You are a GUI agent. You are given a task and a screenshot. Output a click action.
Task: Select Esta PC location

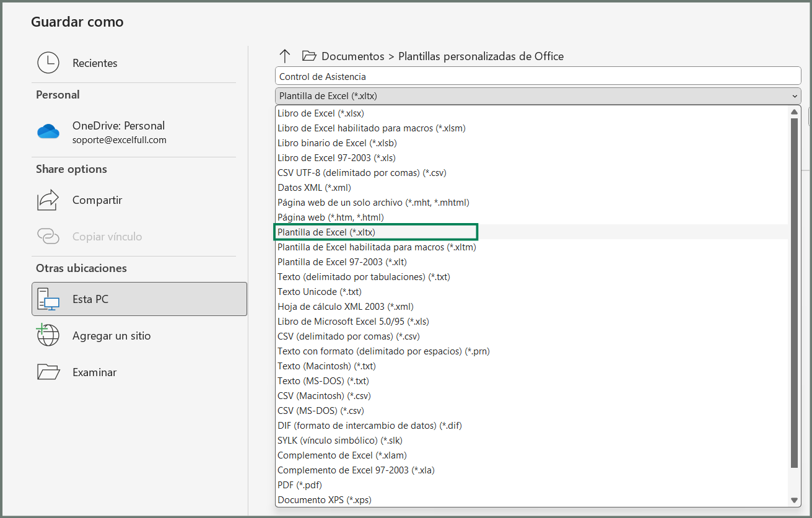[x=139, y=299]
